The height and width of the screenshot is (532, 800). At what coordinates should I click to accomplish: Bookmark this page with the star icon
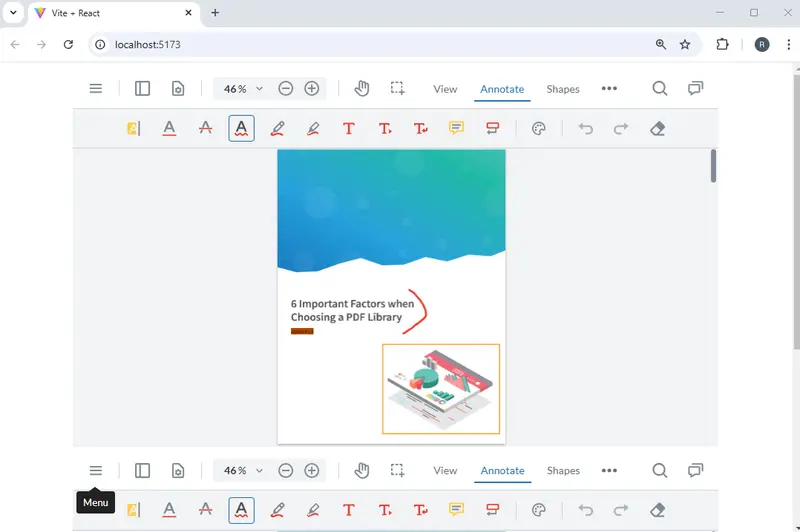[x=685, y=44]
